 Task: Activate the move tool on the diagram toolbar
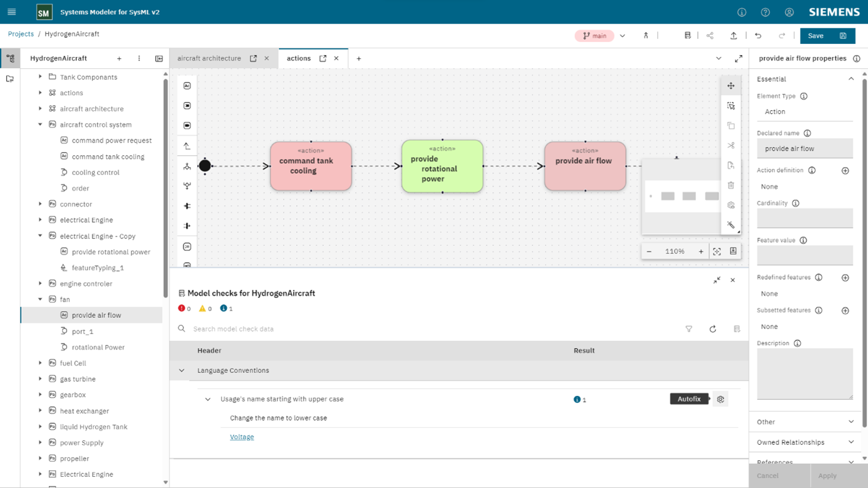click(x=731, y=85)
